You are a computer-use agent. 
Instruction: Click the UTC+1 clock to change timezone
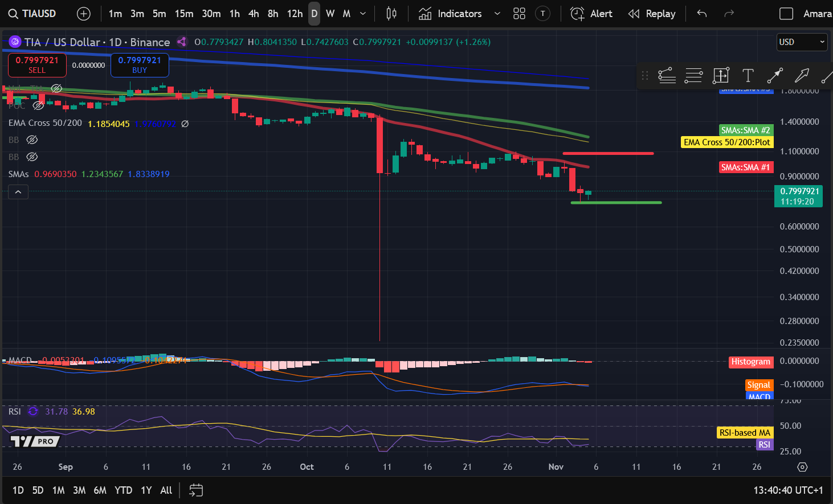(x=787, y=490)
